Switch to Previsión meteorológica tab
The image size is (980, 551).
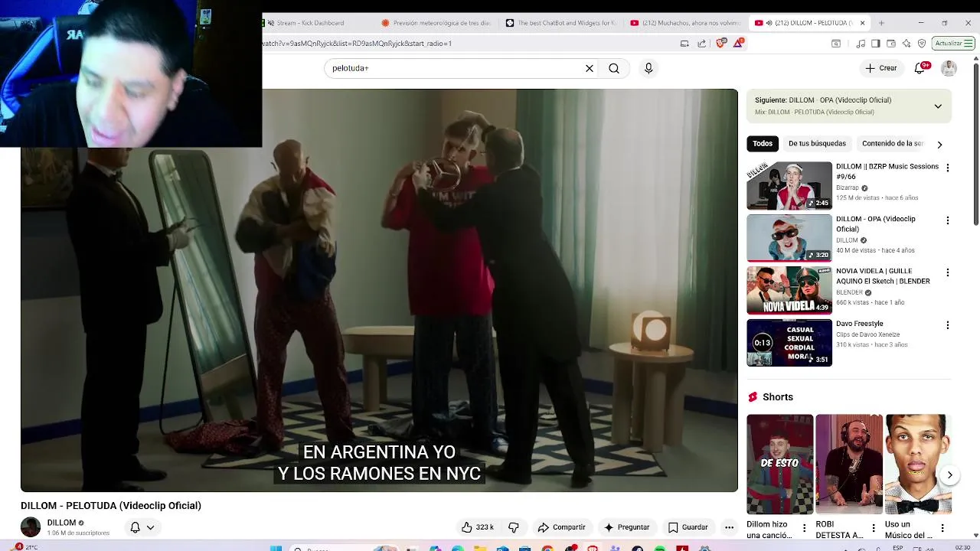pyautogui.click(x=435, y=23)
